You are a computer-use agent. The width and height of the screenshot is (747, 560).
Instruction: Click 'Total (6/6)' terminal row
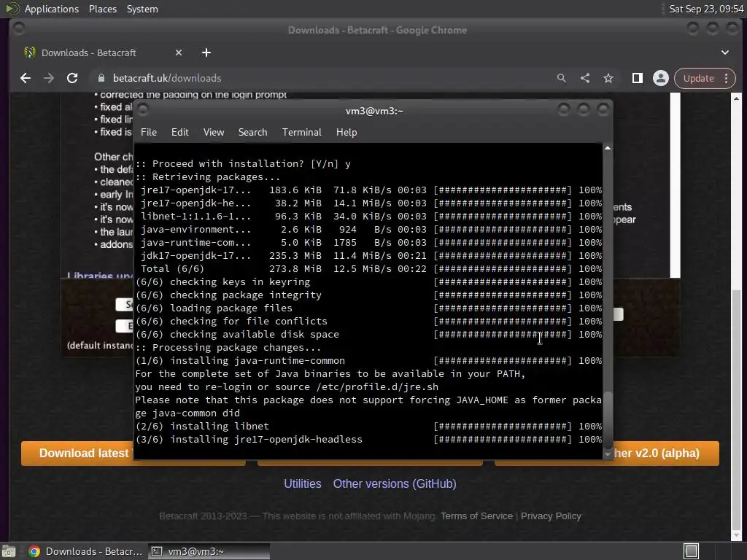coord(368,269)
